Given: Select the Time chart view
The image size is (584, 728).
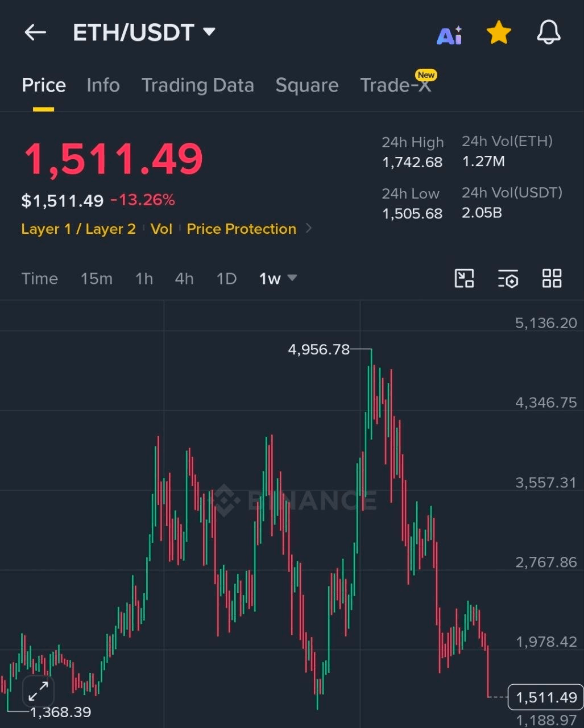Looking at the screenshot, I should coord(40,279).
